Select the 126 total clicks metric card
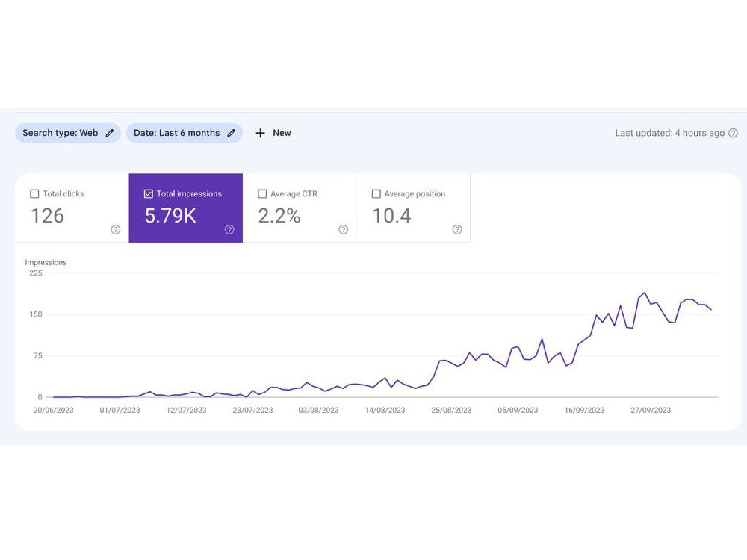Viewport: 747px width, 560px height. [72, 208]
